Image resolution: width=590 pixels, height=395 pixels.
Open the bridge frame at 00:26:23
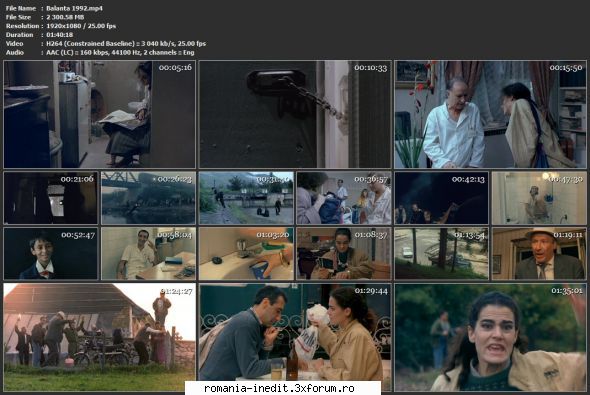pos(148,198)
